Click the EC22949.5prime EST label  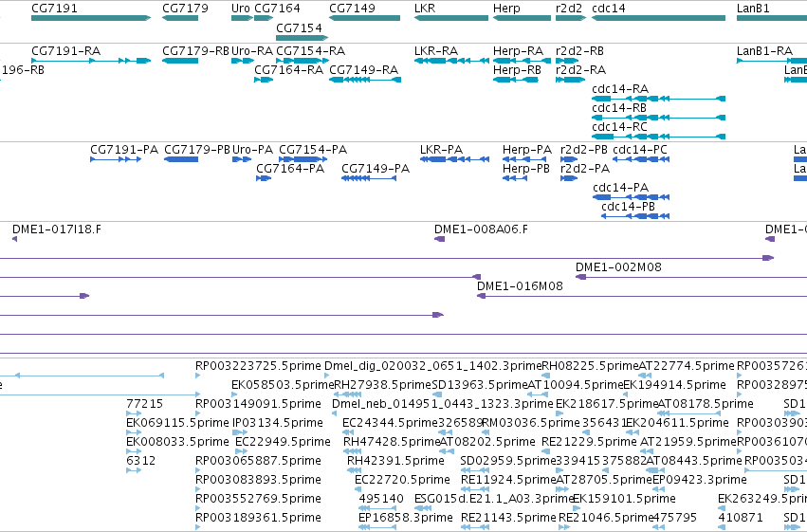284,443
